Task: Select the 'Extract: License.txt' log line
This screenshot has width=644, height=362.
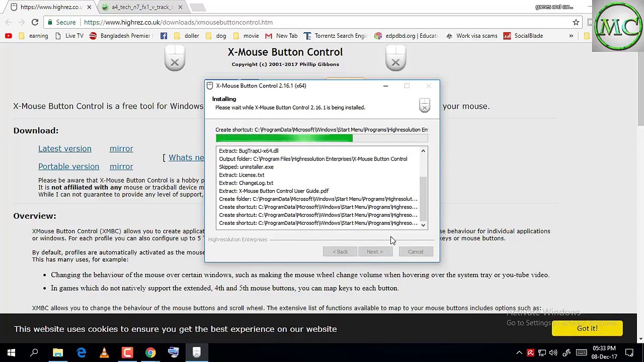Action: [x=242, y=175]
